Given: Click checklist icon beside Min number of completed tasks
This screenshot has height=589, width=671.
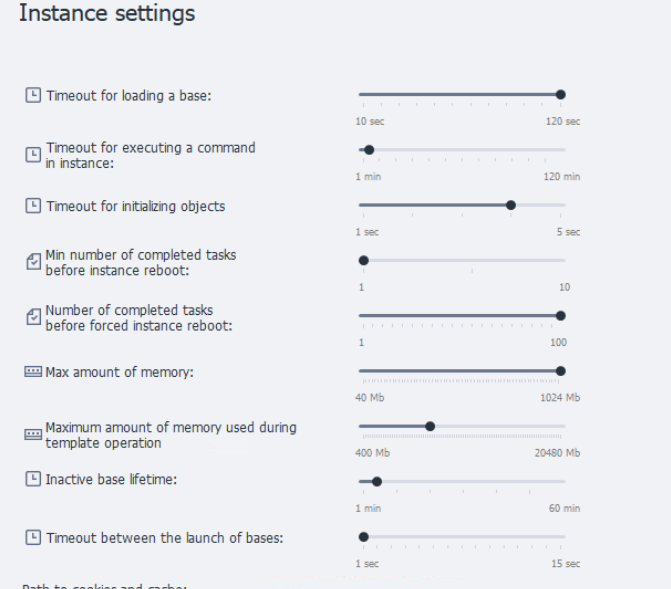Looking at the screenshot, I should point(33,261).
